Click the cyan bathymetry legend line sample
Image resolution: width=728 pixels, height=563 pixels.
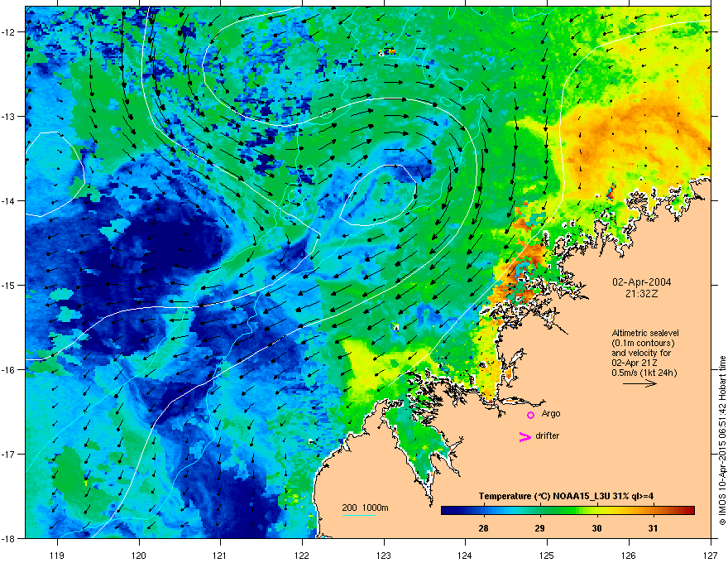(359, 515)
